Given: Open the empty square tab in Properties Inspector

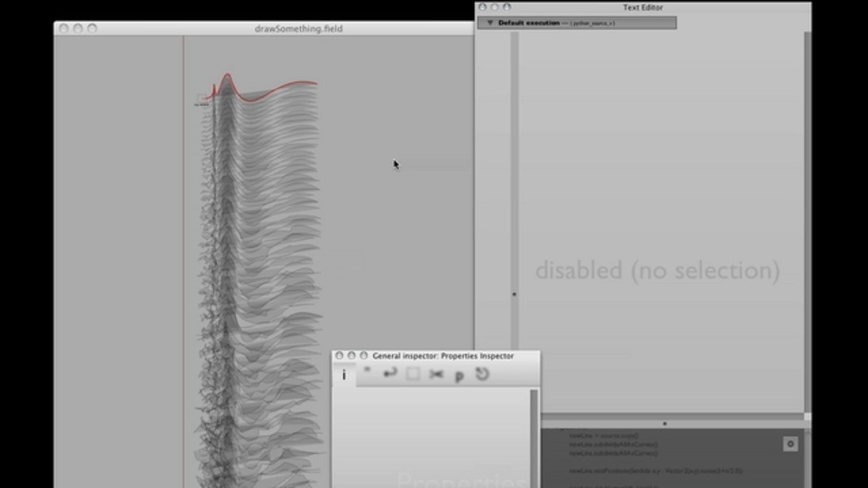Looking at the screenshot, I should pyautogui.click(x=413, y=374).
